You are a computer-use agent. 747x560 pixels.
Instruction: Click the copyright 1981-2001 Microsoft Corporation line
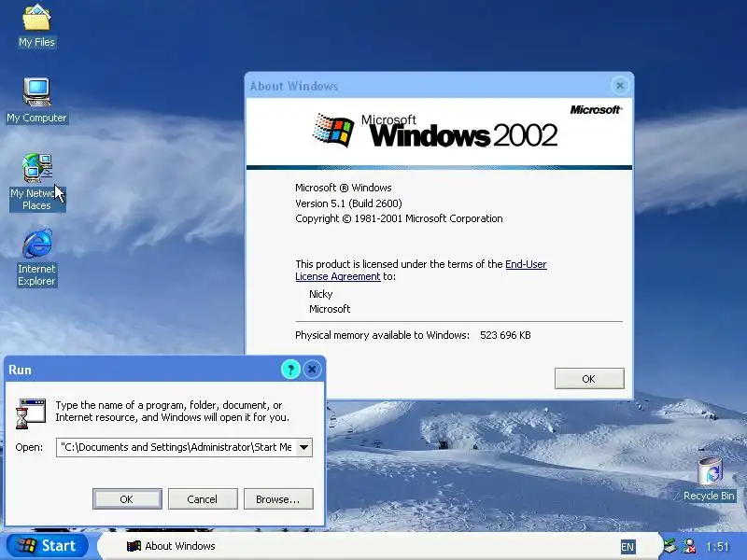click(399, 218)
